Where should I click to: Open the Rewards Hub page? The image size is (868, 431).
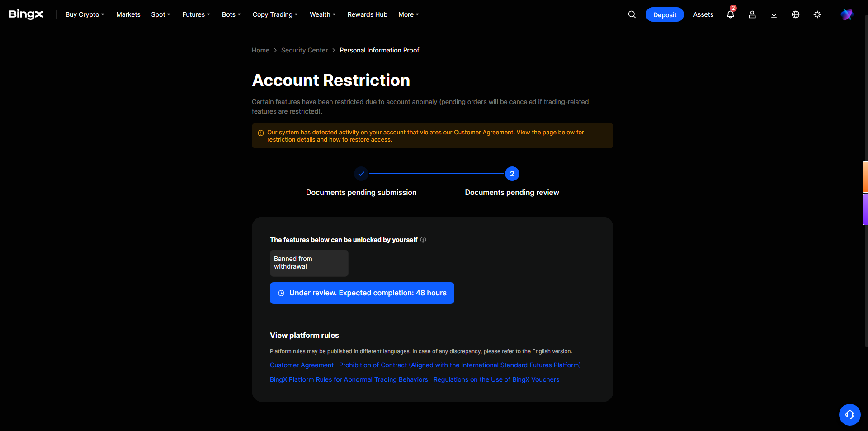[368, 14]
